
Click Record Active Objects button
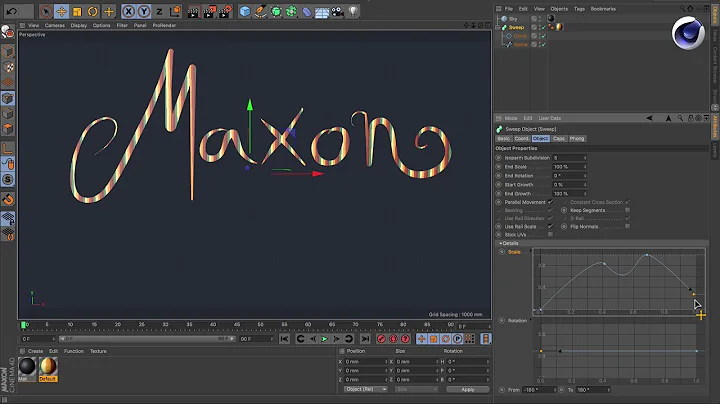click(381, 339)
